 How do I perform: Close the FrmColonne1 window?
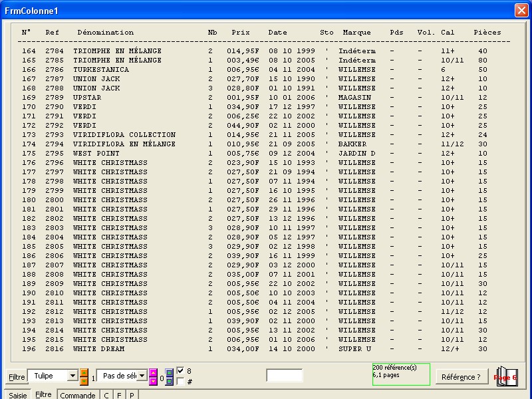(x=521, y=10)
